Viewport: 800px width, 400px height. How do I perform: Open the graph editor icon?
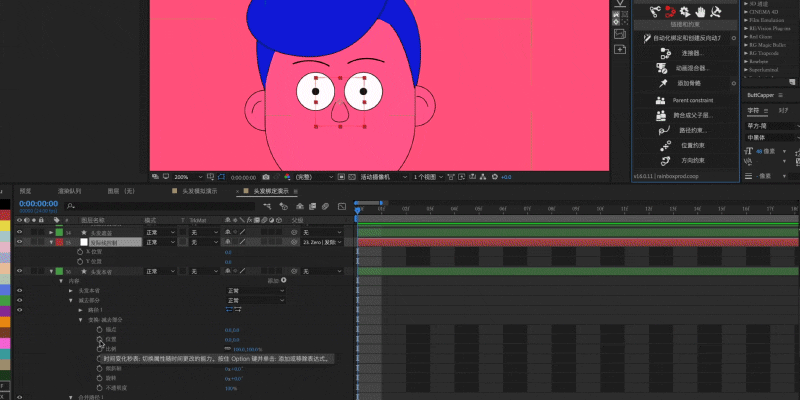342,206
